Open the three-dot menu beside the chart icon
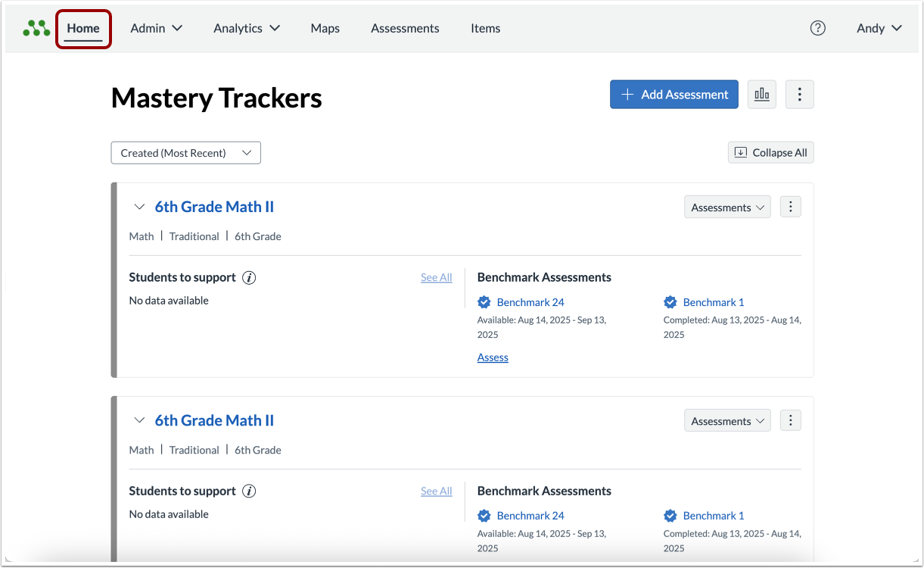Viewport: 924px width, 568px height. pyautogui.click(x=799, y=94)
